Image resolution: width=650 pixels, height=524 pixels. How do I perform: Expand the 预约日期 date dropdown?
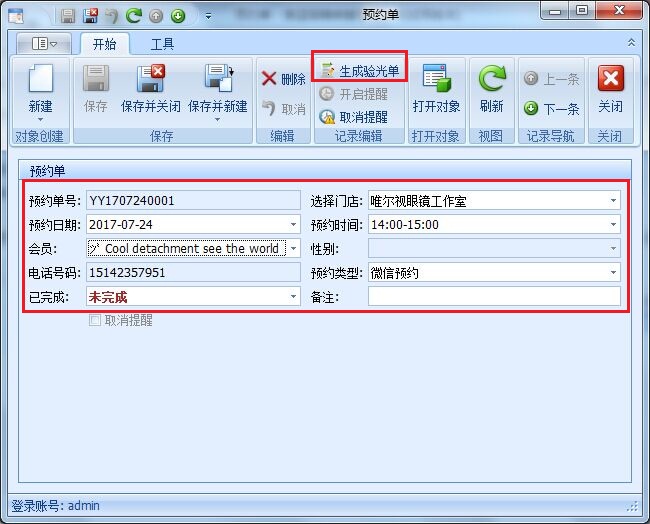tap(294, 225)
